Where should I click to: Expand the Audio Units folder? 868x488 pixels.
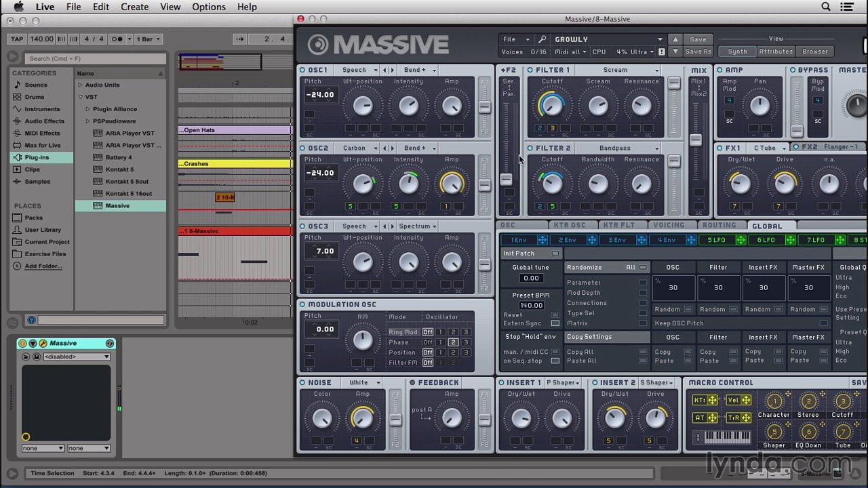pyautogui.click(x=80, y=85)
